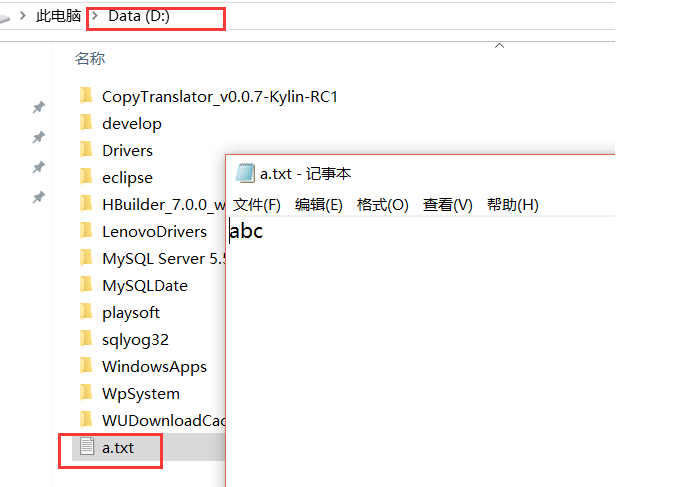The width and height of the screenshot is (679, 487).
Task: Sort files by the 名称 column header
Action: point(90,59)
